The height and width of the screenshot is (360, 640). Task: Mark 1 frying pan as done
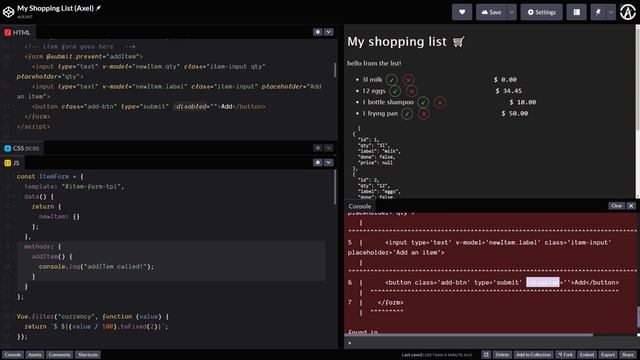pos(407,113)
